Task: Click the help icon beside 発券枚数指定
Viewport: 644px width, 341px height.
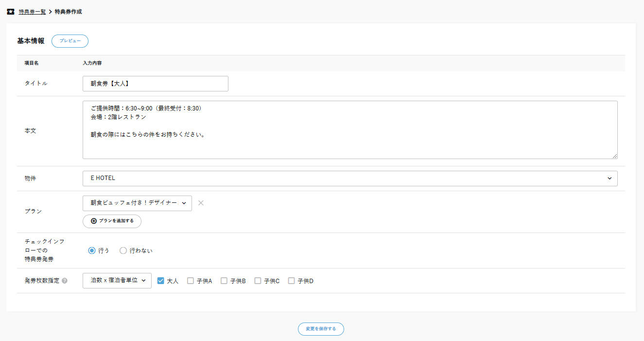Action: coord(65,281)
